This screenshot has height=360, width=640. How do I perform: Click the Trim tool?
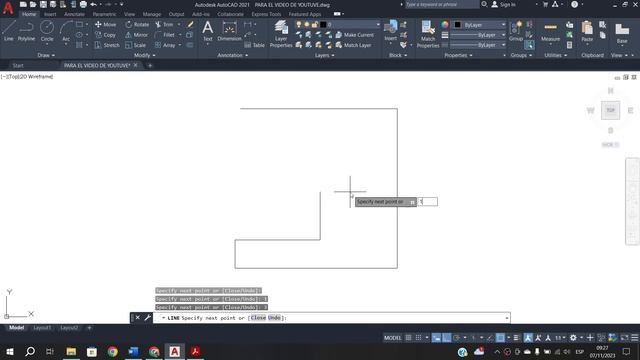(x=164, y=24)
